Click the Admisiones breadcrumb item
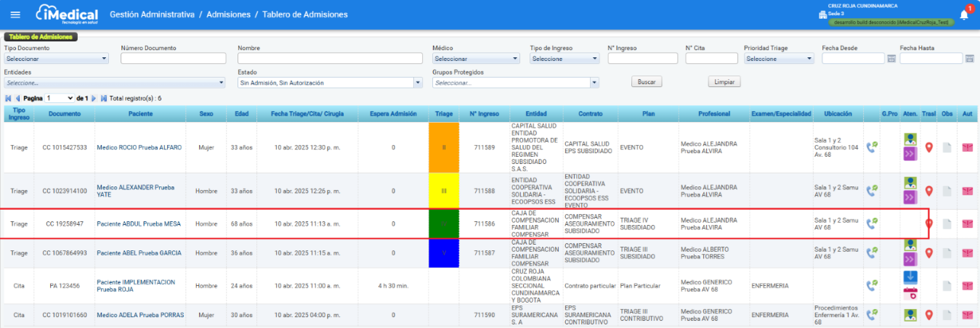 228,15
